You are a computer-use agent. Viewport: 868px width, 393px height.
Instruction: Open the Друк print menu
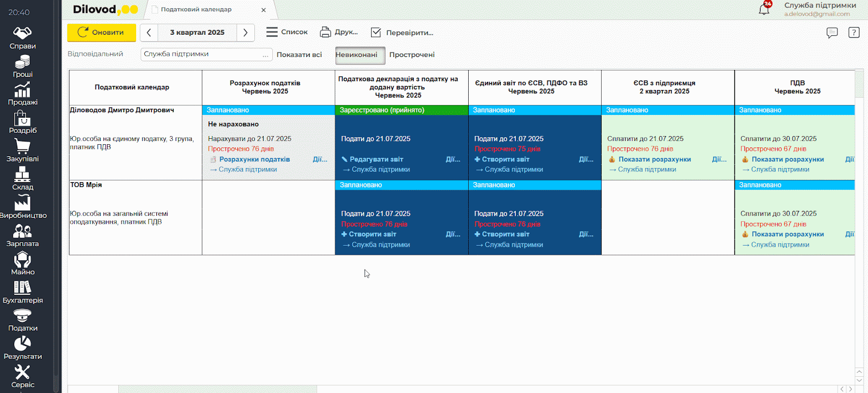point(339,33)
